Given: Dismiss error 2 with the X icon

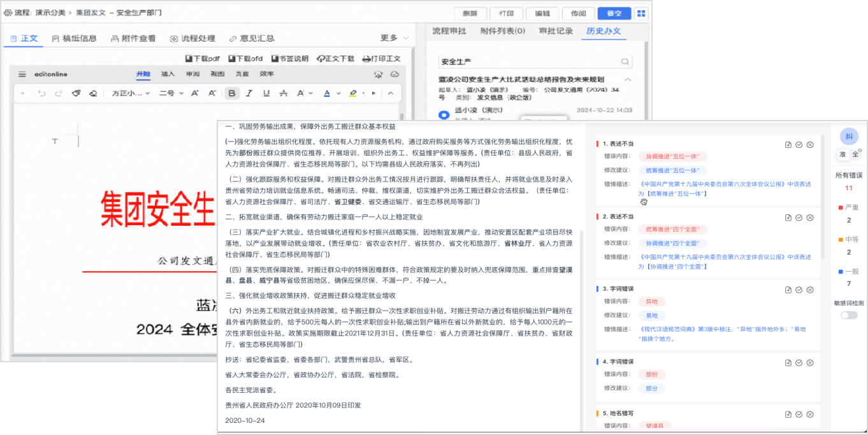Looking at the screenshot, I should click(810, 217).
